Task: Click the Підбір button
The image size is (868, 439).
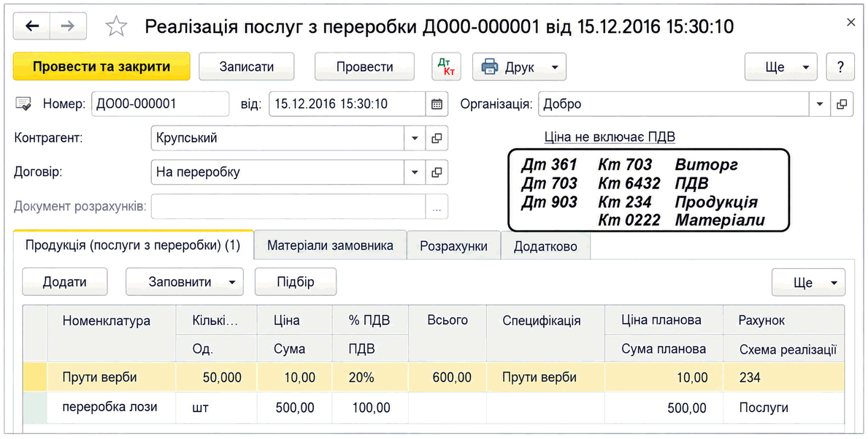Action: point(295,282)
